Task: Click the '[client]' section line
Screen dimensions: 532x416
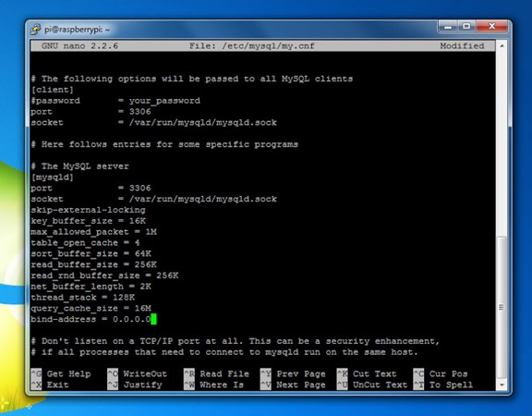Action: [53, 90]
